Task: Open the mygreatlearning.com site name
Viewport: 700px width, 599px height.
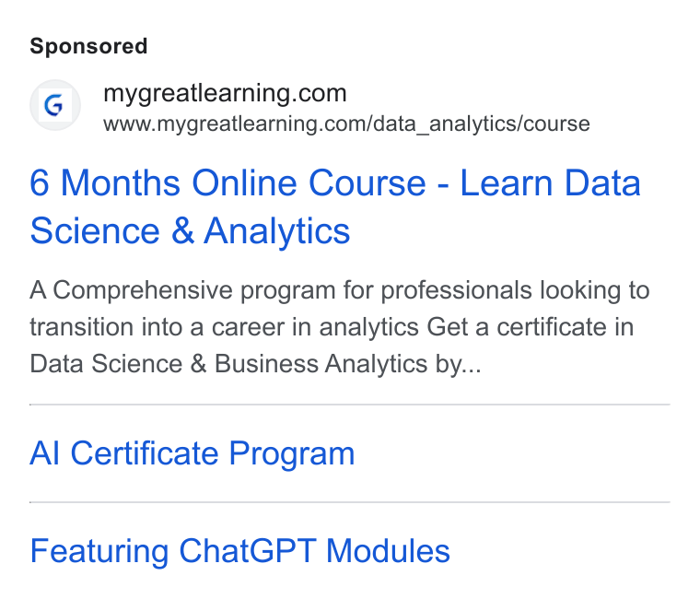Action: point(225,93)
